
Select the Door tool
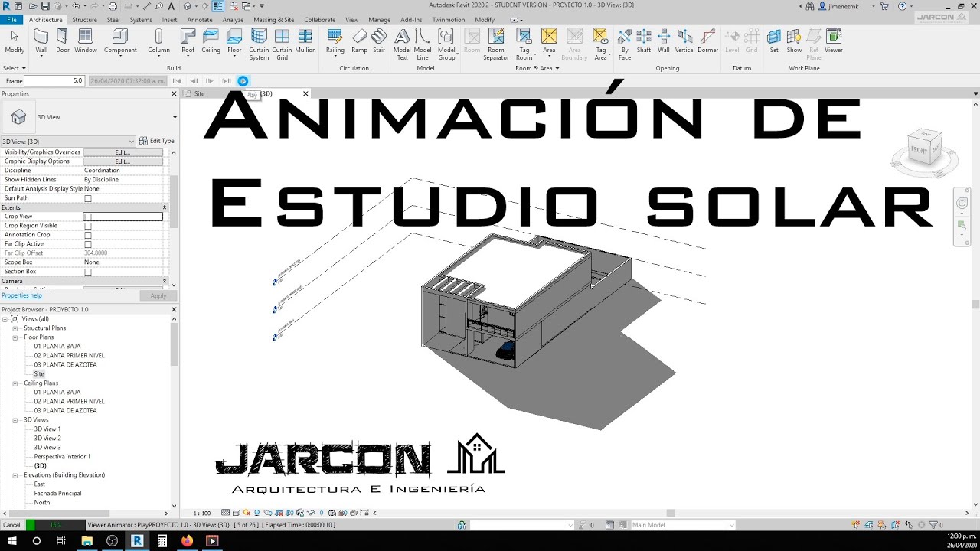point(63,41)
